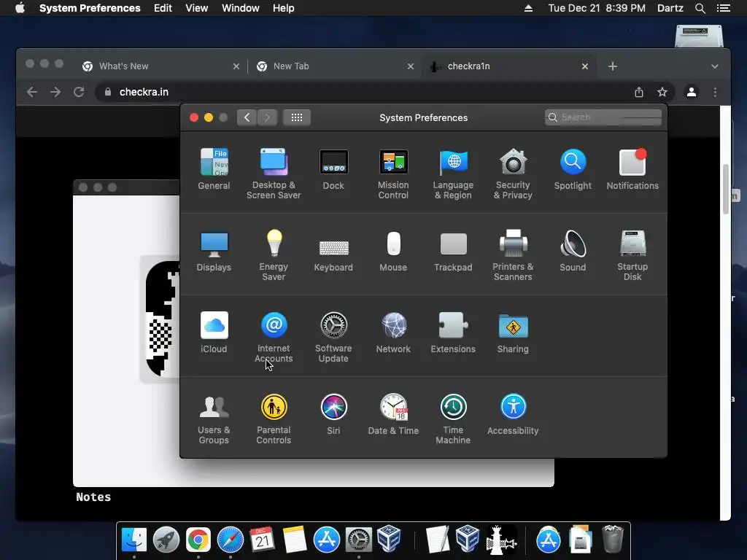Screen dimensions: 747x560
Task: Open the Extensions preference pane
Action: pyautogui.click(x=453, y=332)
